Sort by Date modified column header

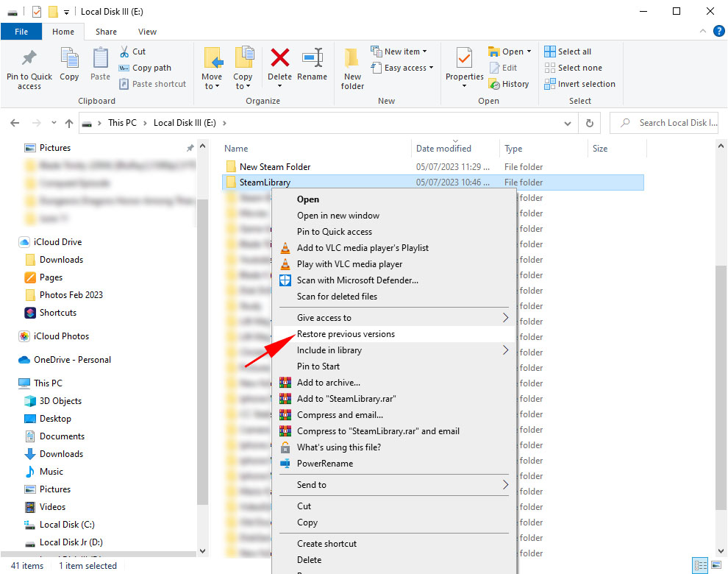click(x=443, y=149)
